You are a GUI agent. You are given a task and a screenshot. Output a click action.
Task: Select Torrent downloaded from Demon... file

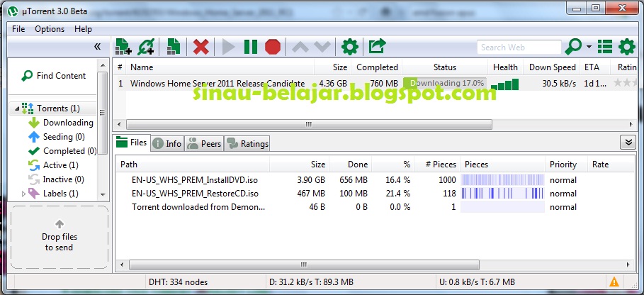[x=198, y=207]
